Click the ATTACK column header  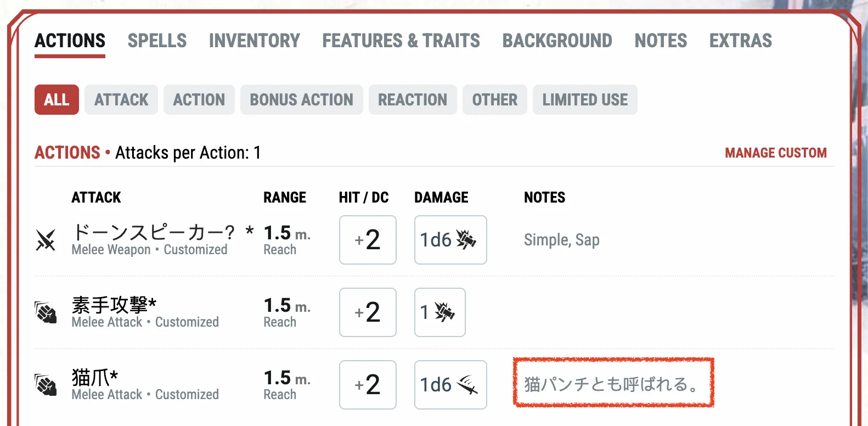pyautogui.click(x=96, y=198)
